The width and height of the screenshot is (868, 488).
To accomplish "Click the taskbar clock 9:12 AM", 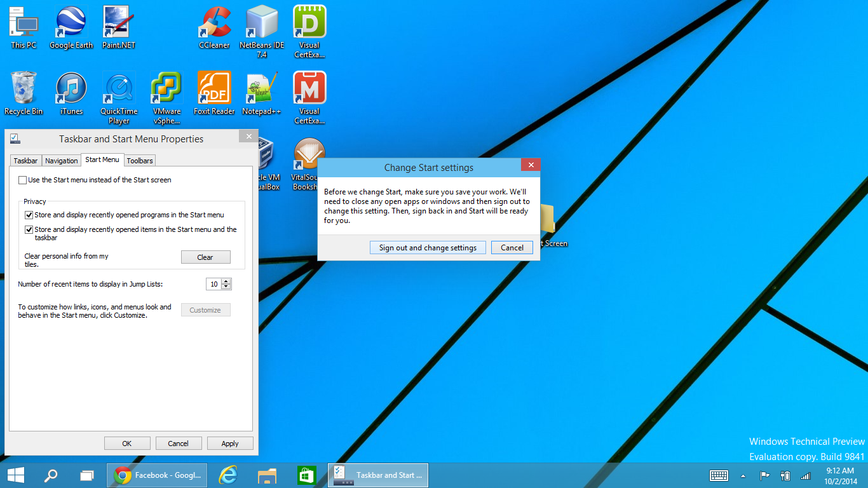I will [x=839, y=475].
